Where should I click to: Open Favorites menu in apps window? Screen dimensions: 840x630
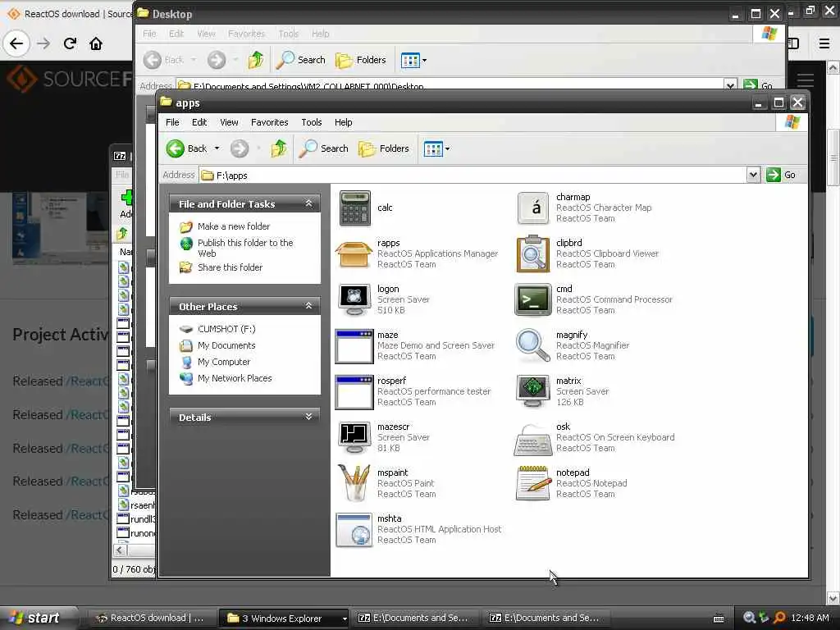coord(269,123)
